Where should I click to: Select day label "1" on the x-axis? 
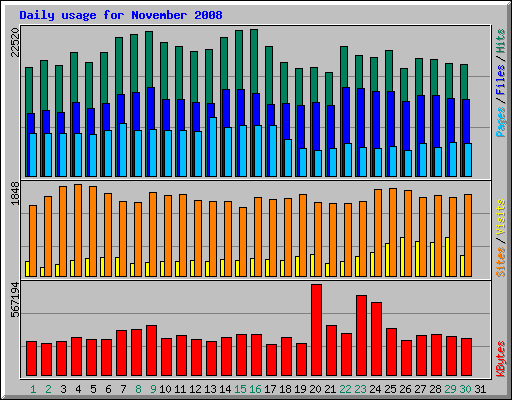pyautogui.click(x=33, y=389)
